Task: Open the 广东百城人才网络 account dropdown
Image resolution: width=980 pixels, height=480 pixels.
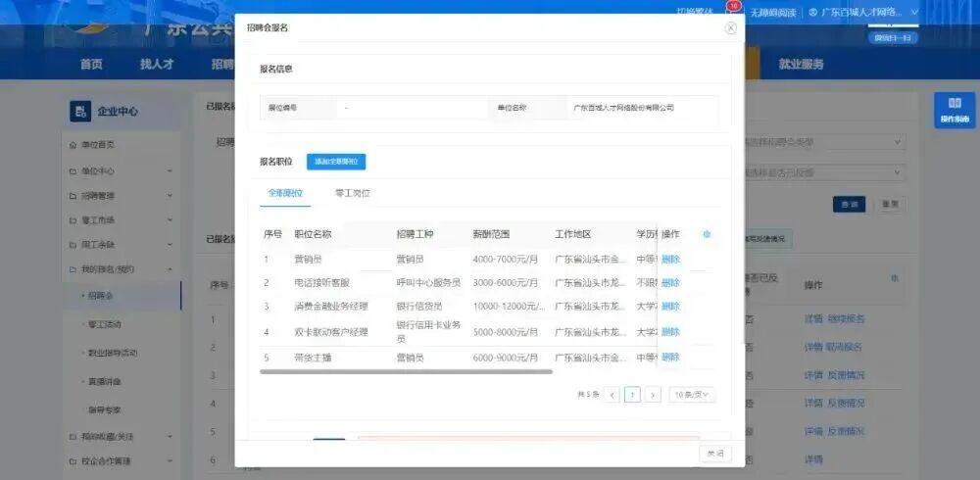Action: [x=864, y=12]
